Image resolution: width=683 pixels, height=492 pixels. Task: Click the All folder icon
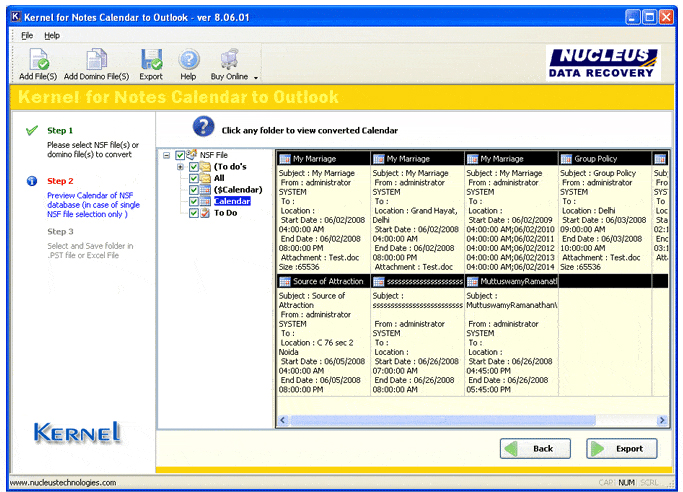(205, 178)
